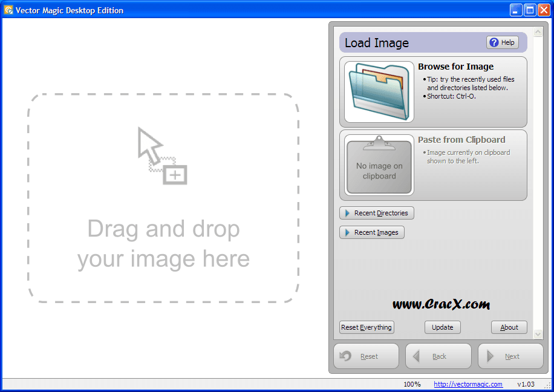Image resolution: width=554 pixels, height=392 pixels.
Task: Click the cursor-with-plus drop icon
Action: click(162, 155)
